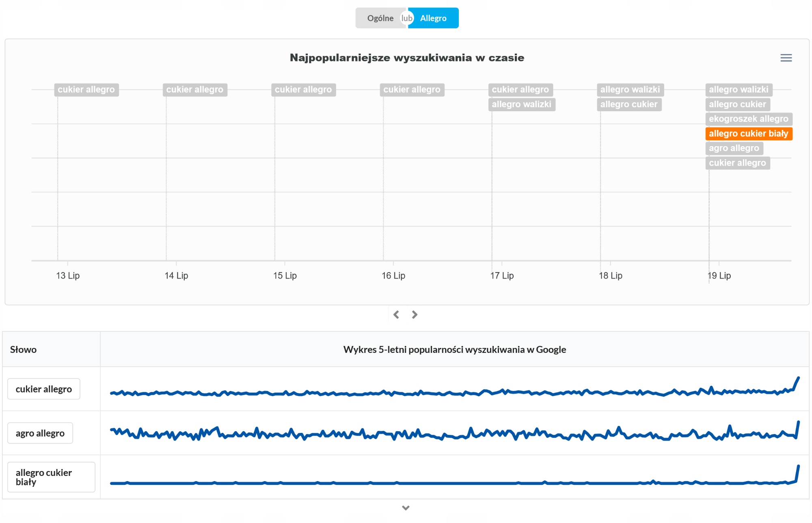Screen dimensions: 812x523
Task: Select orange 'allegro cukier biały' chart label
Action: click(748, 134)
